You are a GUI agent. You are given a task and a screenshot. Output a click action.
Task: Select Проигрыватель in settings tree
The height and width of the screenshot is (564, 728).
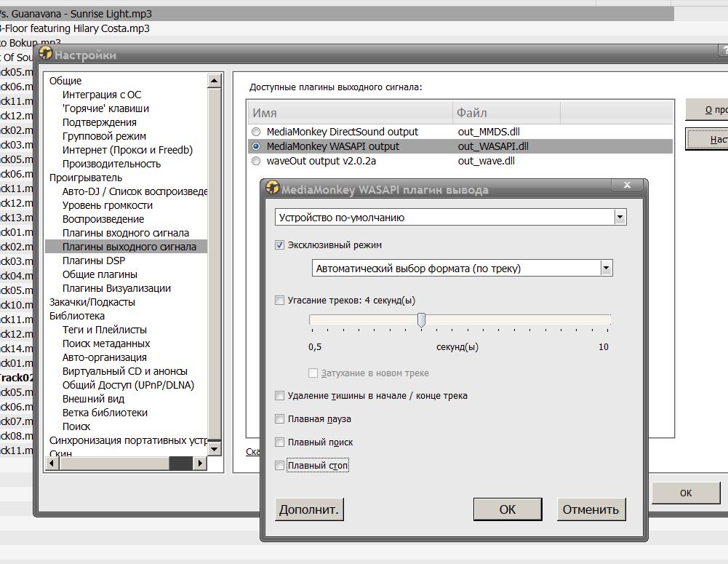86,178
